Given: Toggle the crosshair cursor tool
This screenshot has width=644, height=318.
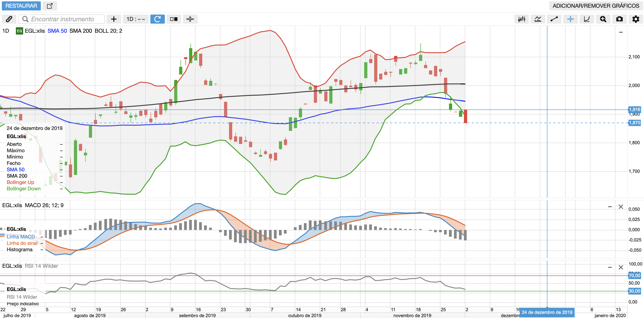Looking at the screenshot, I should coord(570,19).
